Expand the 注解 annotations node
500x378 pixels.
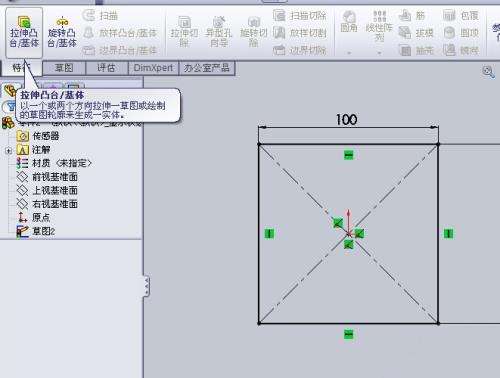pyautogui.click(x=8, y=150)
